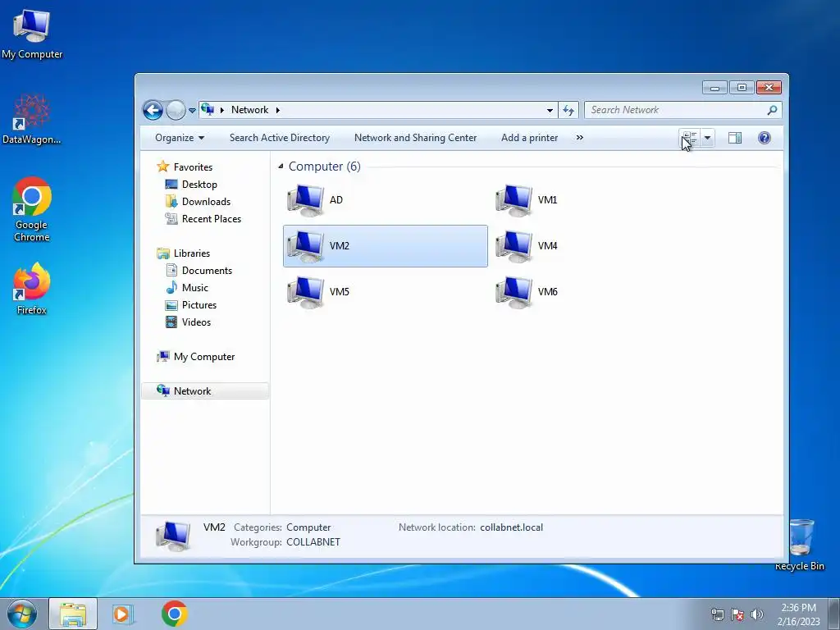Open the DataWagon desktop shortcut
This screenshot has width=840, height=630.
(x=32, y=119)
